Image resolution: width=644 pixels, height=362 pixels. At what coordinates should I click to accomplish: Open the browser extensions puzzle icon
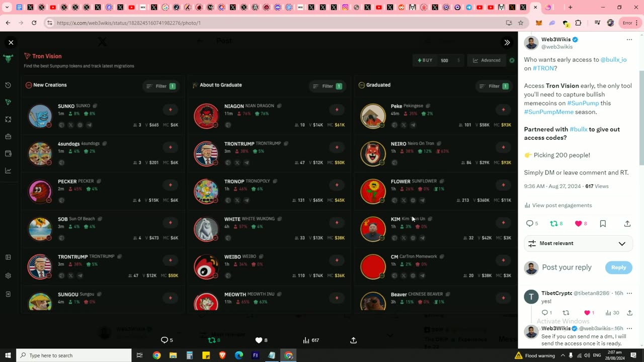click(578, 23)
